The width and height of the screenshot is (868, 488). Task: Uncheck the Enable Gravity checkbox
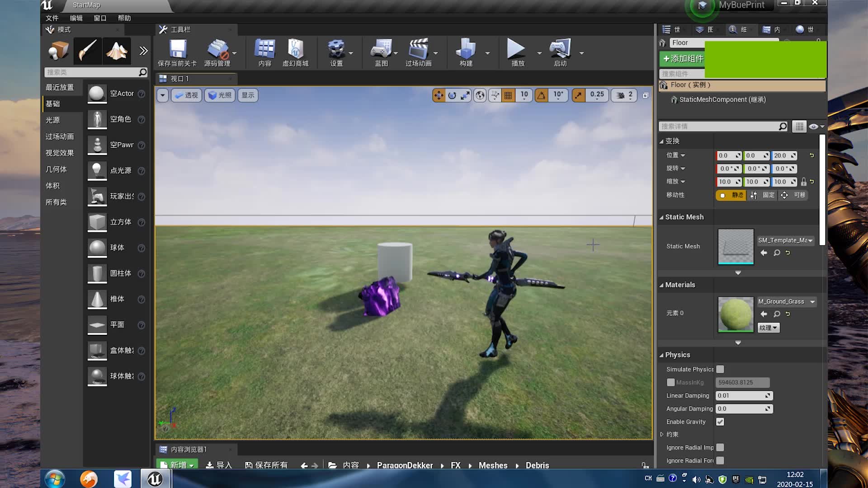pos(720,422)
